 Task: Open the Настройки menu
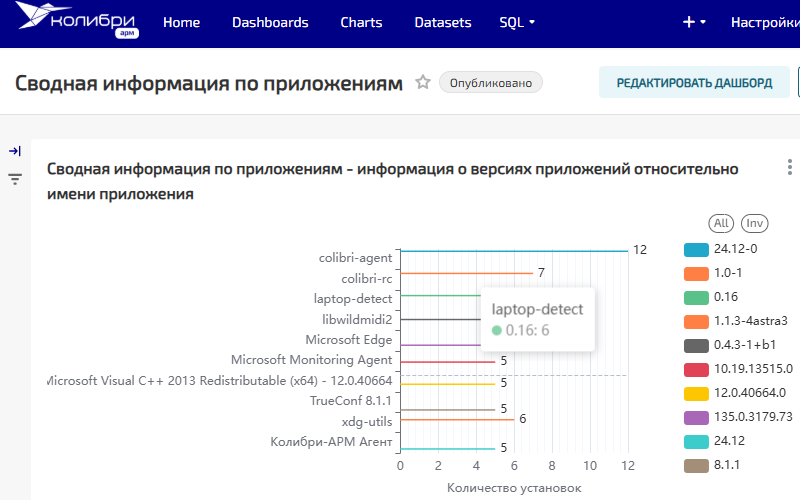pos(765,22)
